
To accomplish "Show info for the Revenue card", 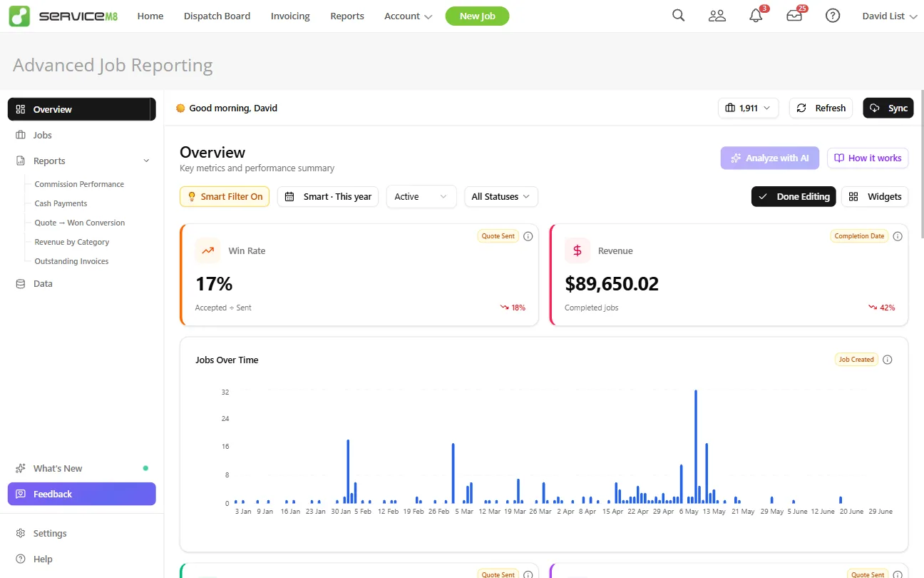I will pyautogui.click(x=898, y=236).
